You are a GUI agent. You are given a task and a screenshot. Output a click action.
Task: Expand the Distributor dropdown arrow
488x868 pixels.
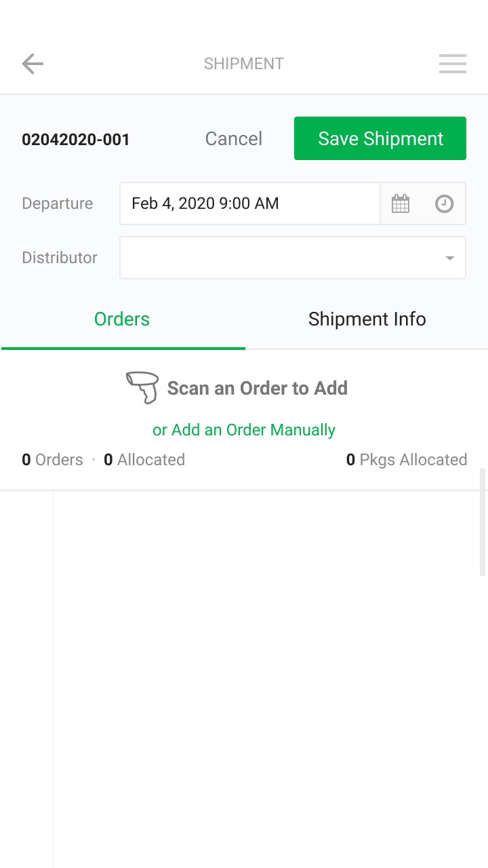(449, 258)
